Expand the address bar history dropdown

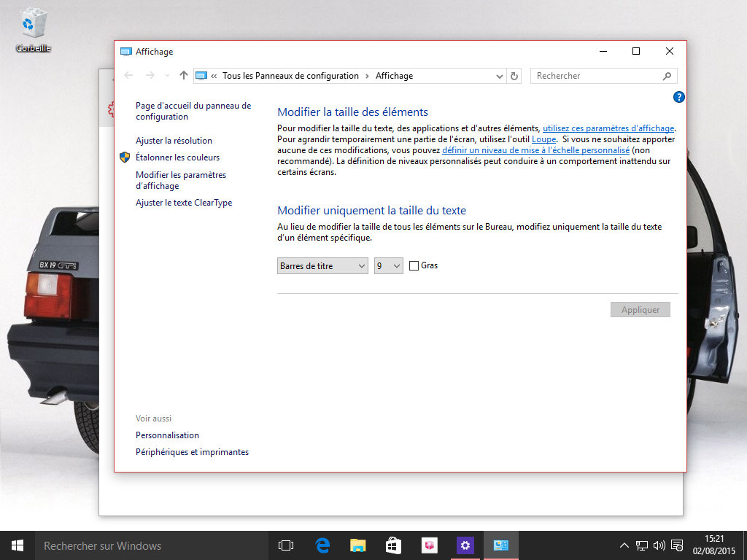pyautogui.click(x=499, y=76)
